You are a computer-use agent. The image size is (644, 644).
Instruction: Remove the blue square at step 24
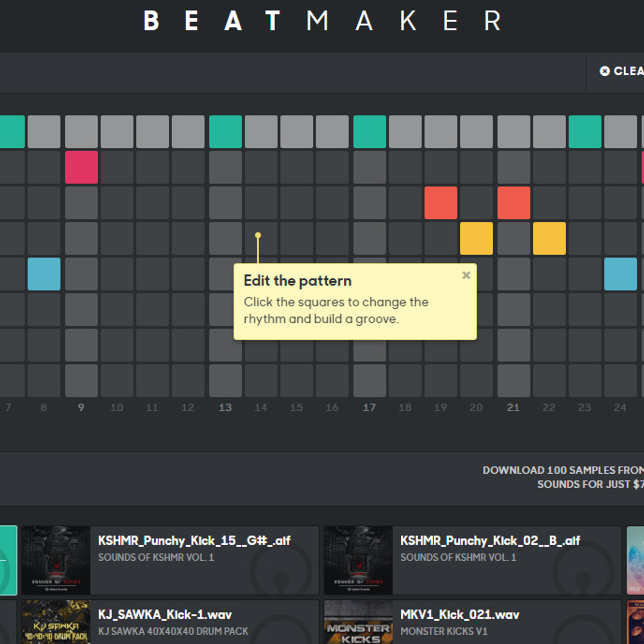[620, 274]
